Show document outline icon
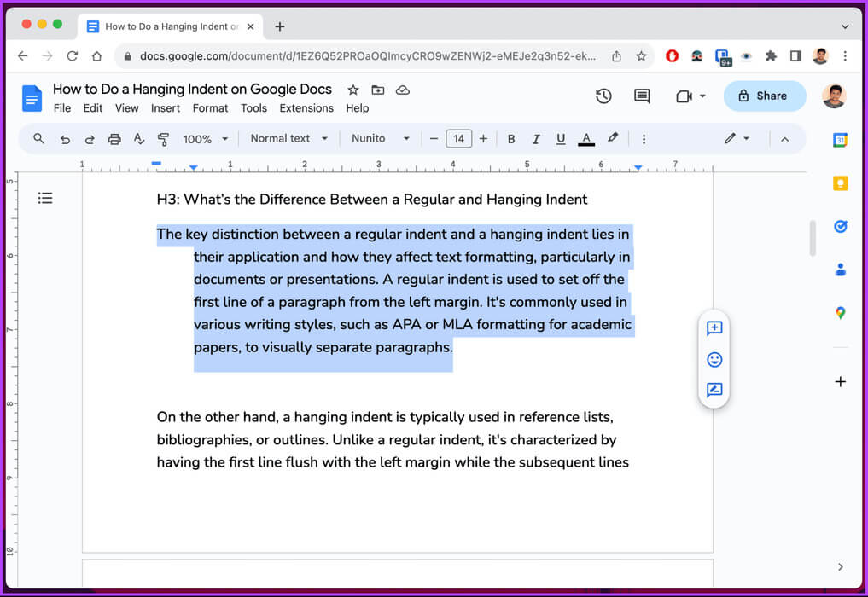868x597 pixels. (45, 198)
